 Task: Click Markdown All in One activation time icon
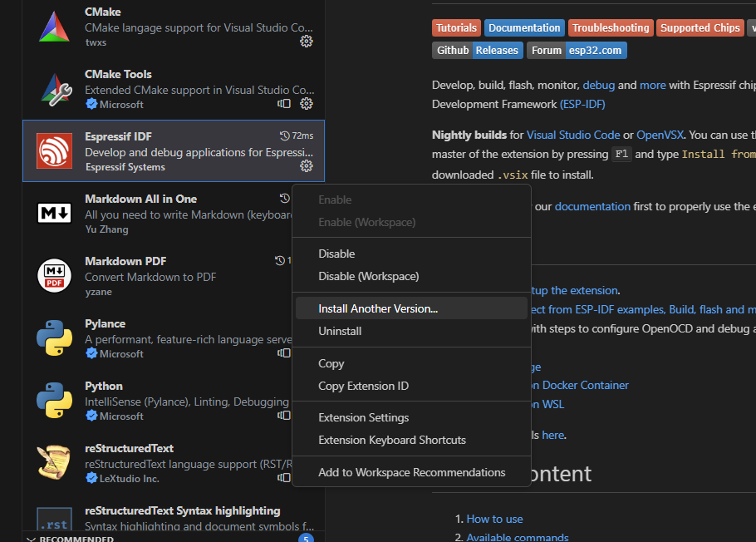point(284,198)
